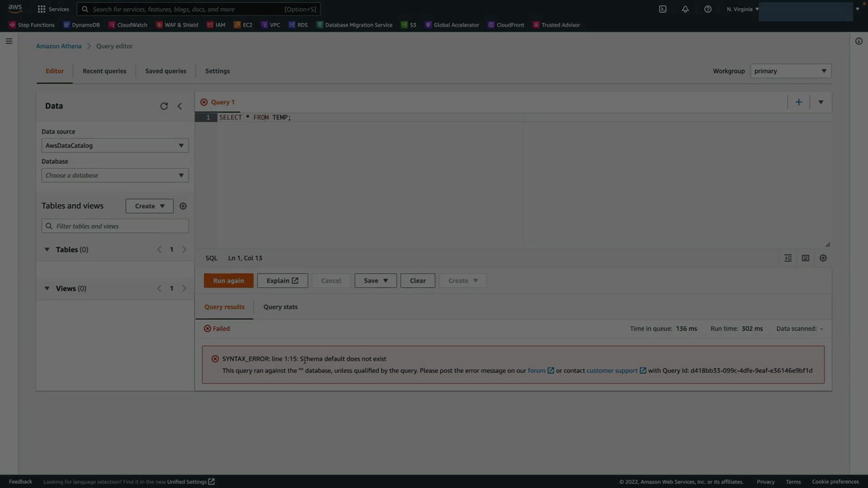868x488 pixels.
Task: Open the query tabs options dropdown arrow
Action: click(821, 102)
